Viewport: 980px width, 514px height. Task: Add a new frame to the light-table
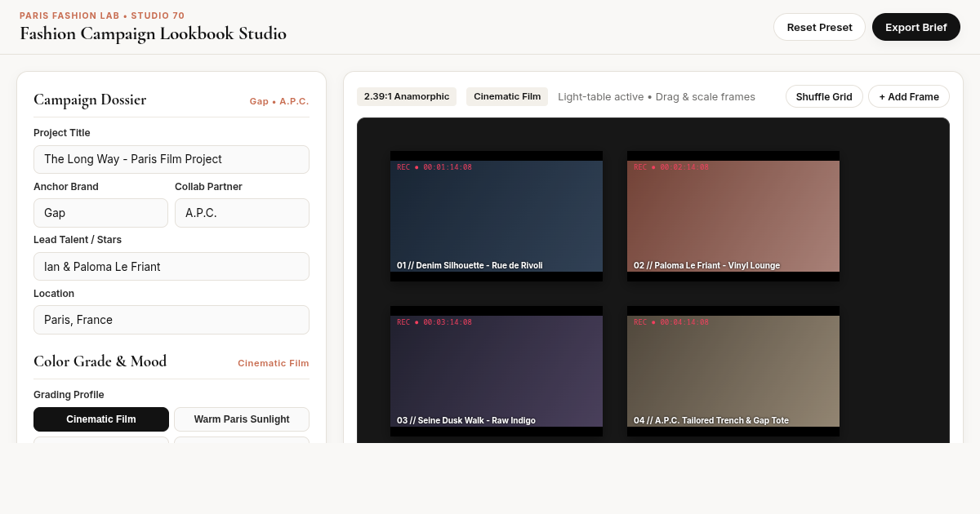tap(909, 96)
